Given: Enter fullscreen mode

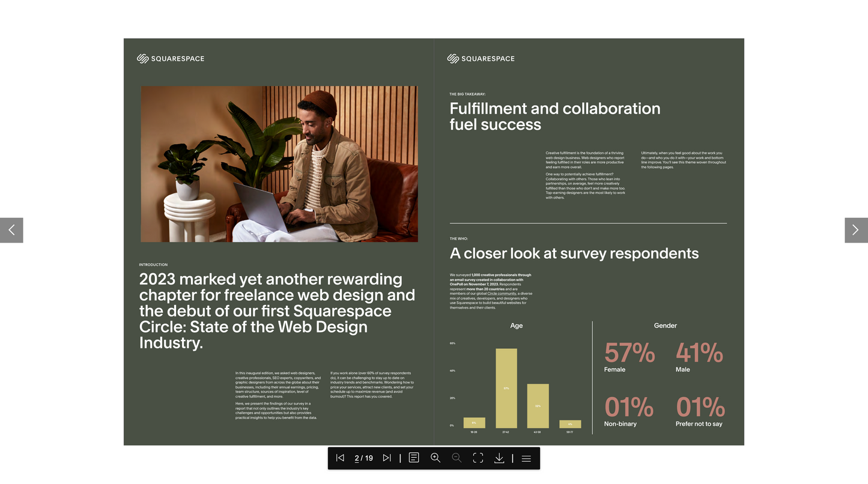Looking at the screenshot, I should coord(478,458).
